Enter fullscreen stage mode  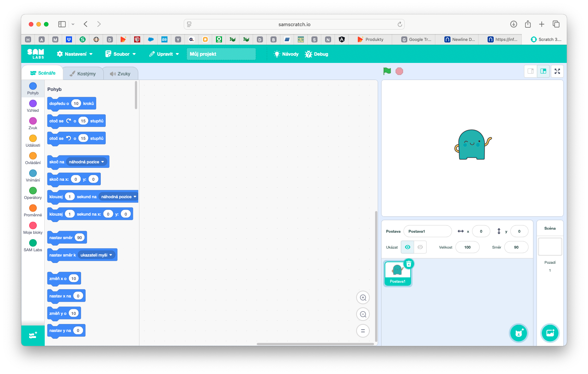[x=557, y=71]
